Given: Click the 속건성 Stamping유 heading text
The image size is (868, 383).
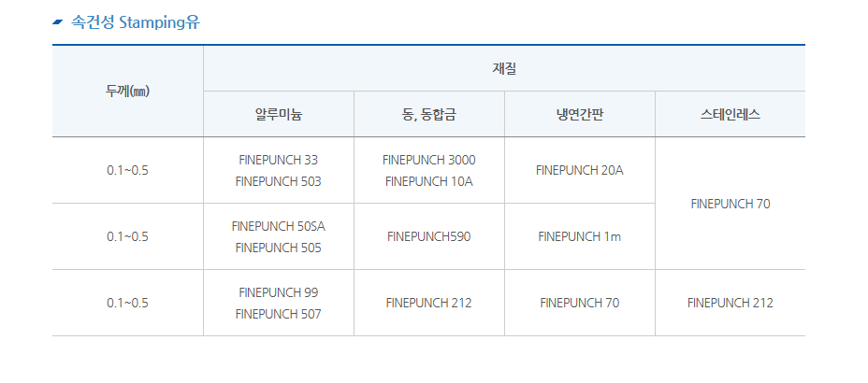Looking at the screenshot, I should pyautogui.click(x=135, y=22).
